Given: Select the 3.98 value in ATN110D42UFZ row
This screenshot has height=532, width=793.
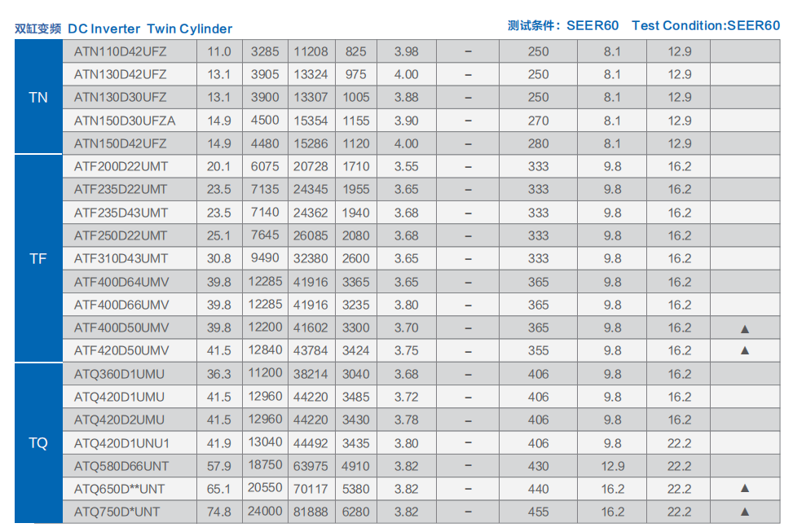Looking at the screenshot, I should tap(406, 51).
